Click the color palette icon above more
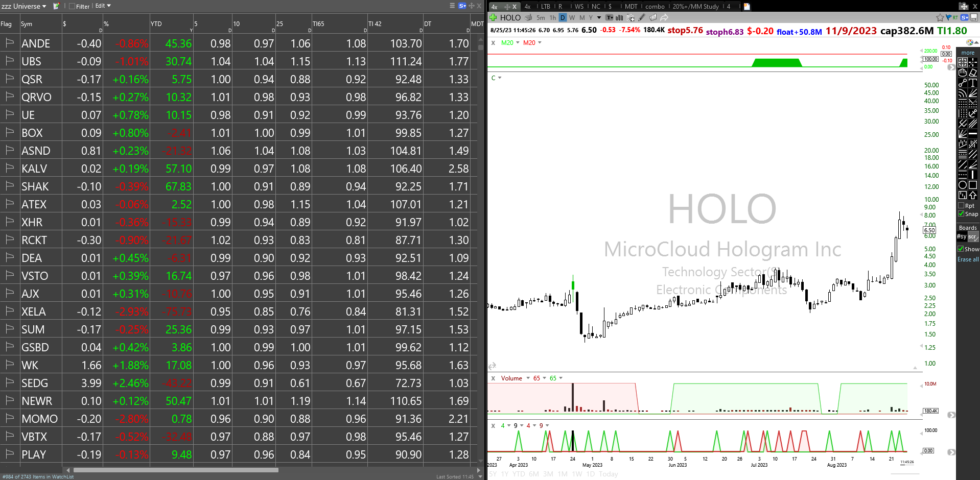 (970, 42)
